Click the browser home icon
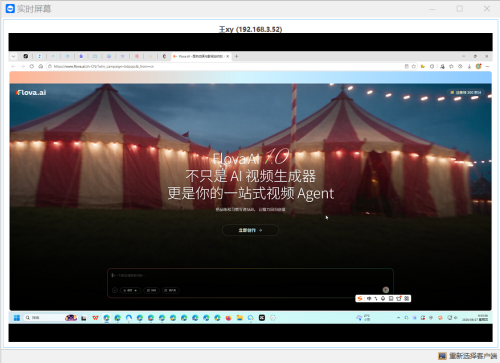Image resolution: width=500 pixels, height=363 pixels. click(x=41, y=66)
